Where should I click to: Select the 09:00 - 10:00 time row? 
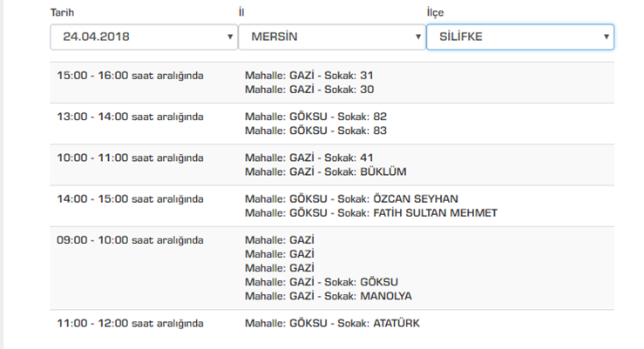(x=130, y=240)
